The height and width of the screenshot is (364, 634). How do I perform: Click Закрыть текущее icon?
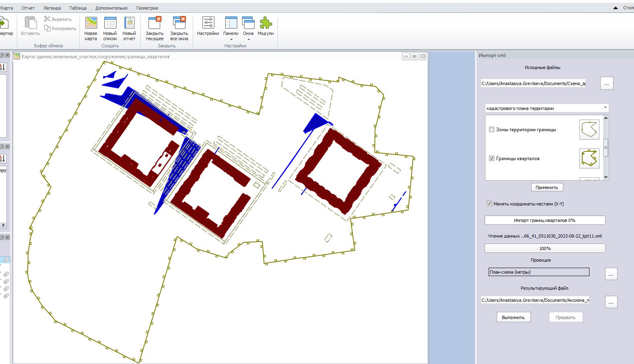(155, 23)
